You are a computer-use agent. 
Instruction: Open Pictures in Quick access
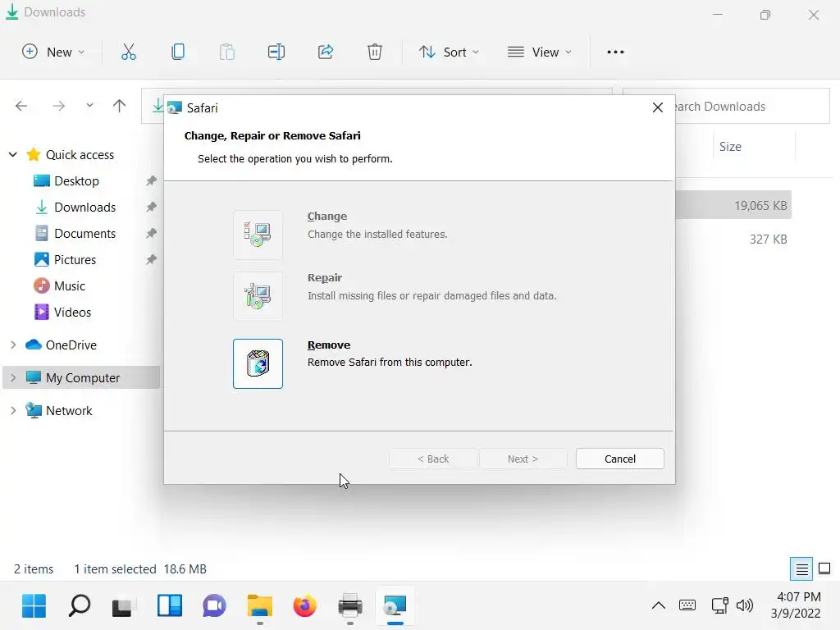click(75, 260)
